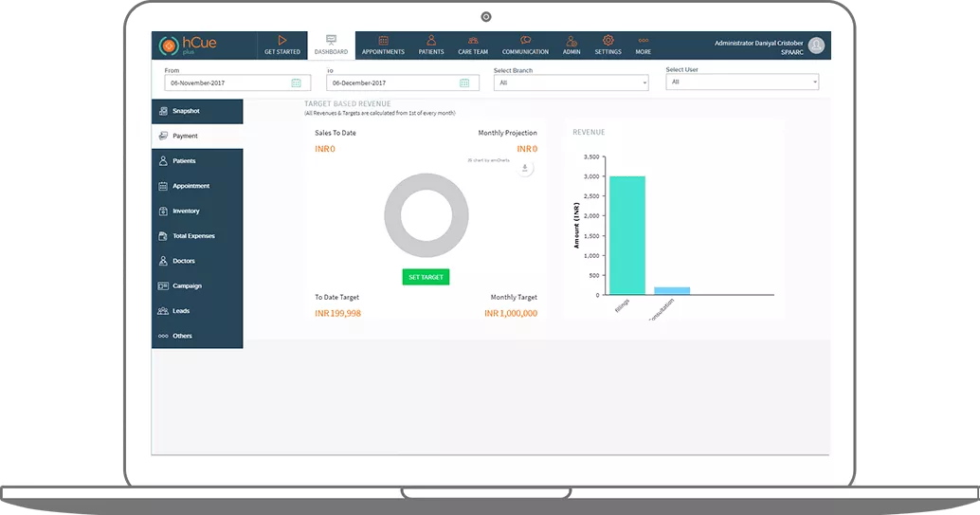Click the Leads sidebar group icon
Viewport: 980px width, 515px height.
click(x=163, y=311)
